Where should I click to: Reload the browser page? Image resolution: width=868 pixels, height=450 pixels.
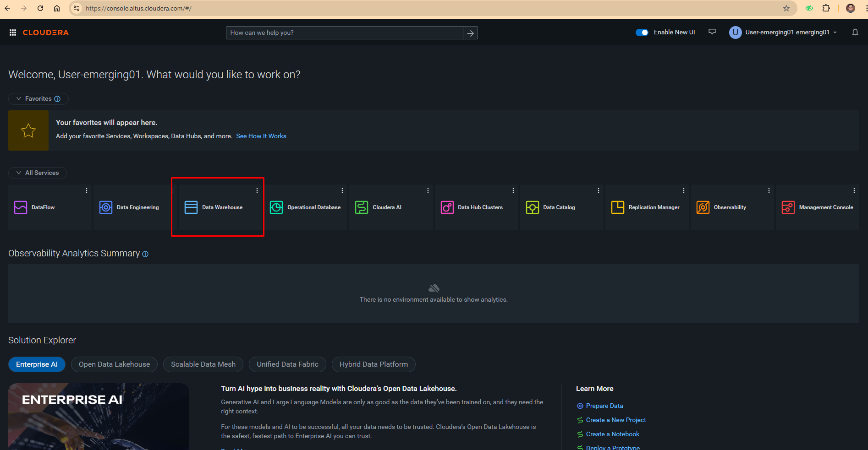(40, 8)
